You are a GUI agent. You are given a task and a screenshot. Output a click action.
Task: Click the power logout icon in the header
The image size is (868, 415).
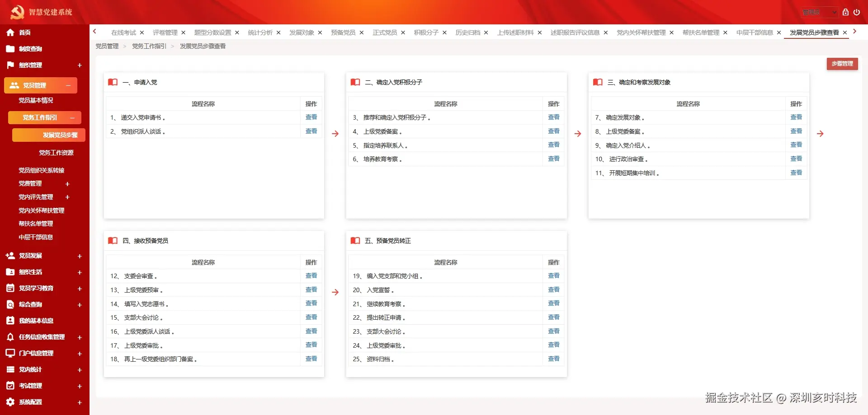(857, 12)
